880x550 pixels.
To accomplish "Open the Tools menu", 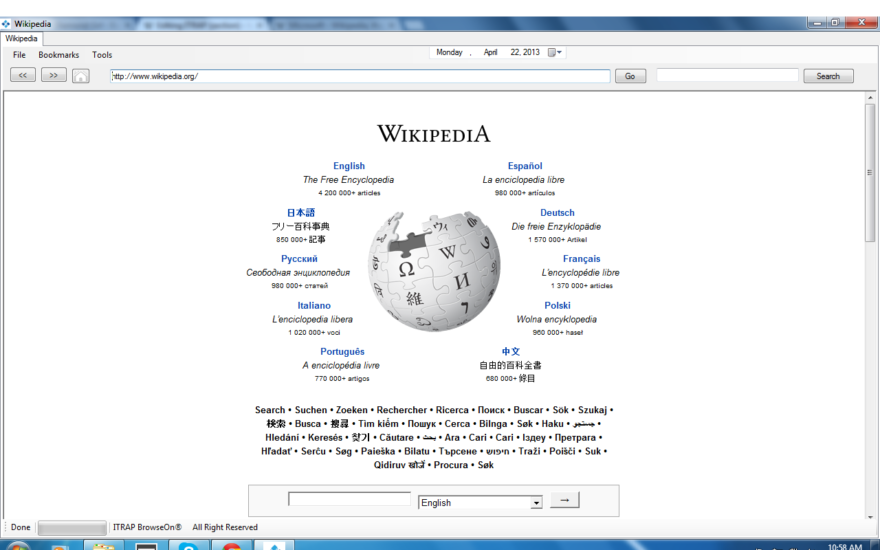I will 102,55.
